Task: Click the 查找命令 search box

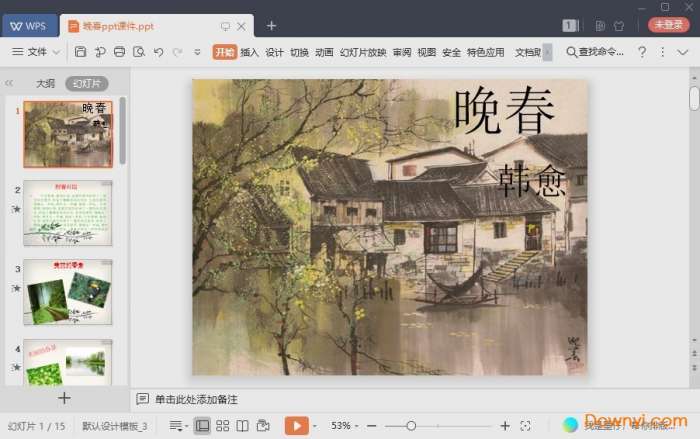Action: [x=595, y=52]
